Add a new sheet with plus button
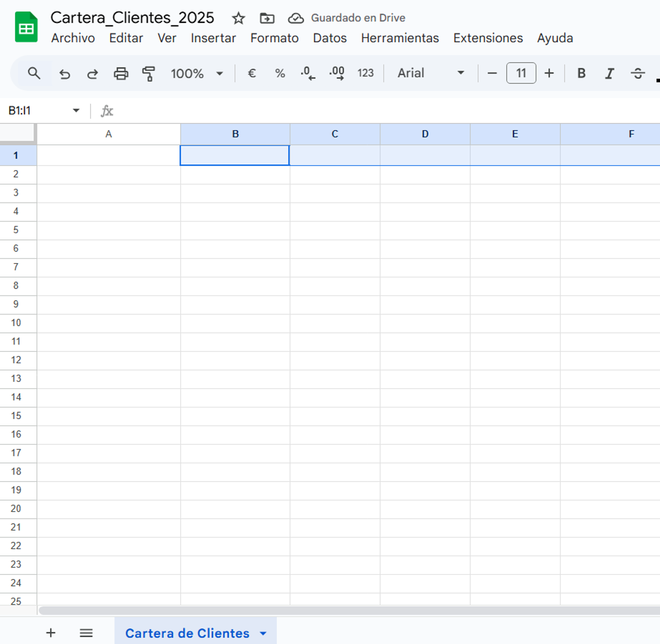 pos(51,633)
